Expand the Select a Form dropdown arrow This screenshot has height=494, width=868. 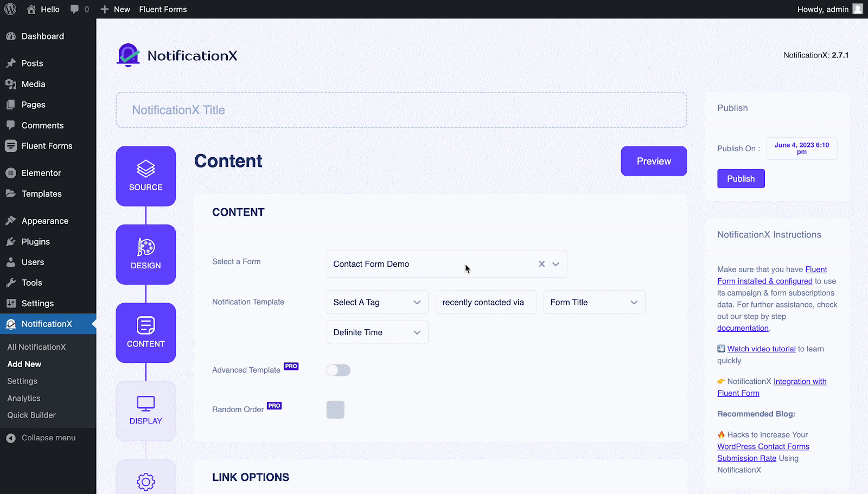556,264
